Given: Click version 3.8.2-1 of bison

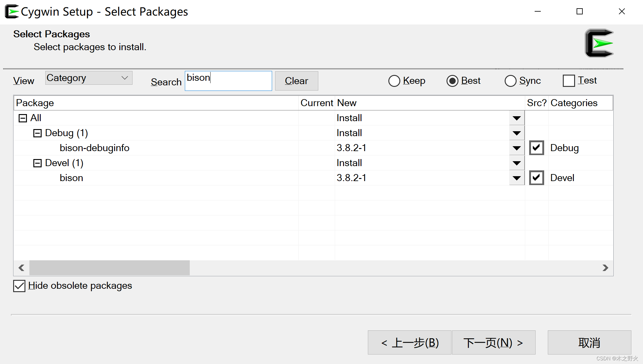Looking at the screenshot, I should coord(352,178).
